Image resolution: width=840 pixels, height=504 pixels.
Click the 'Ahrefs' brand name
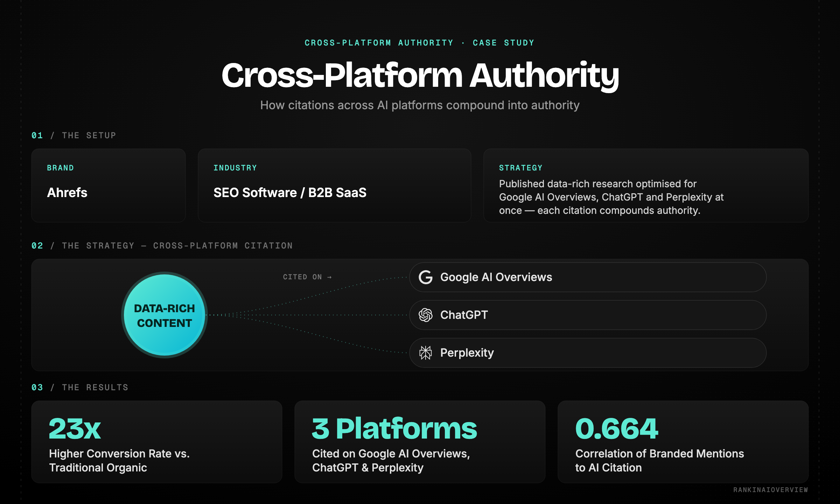(67, 192)
